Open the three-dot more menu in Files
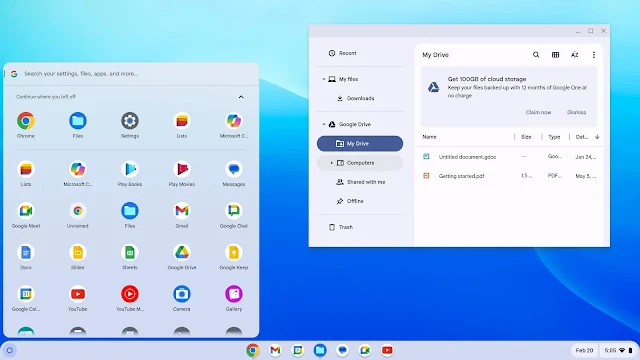The image size is (640, 360). (x=594, y=55)
